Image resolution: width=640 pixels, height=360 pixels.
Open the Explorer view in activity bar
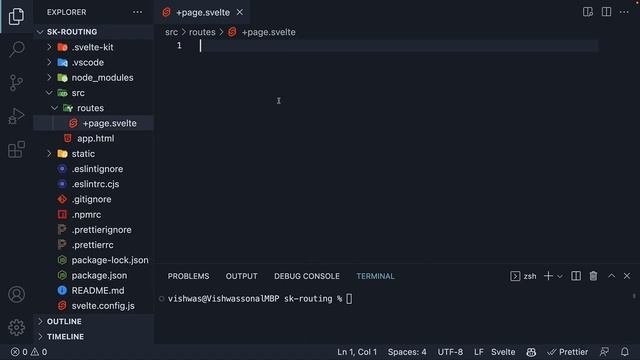click(16, 16)
